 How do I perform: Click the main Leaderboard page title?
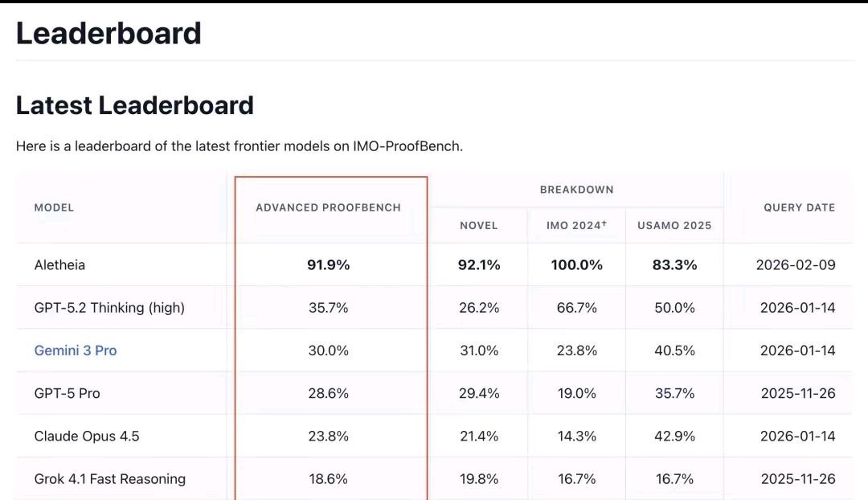[x=108, y=34]
